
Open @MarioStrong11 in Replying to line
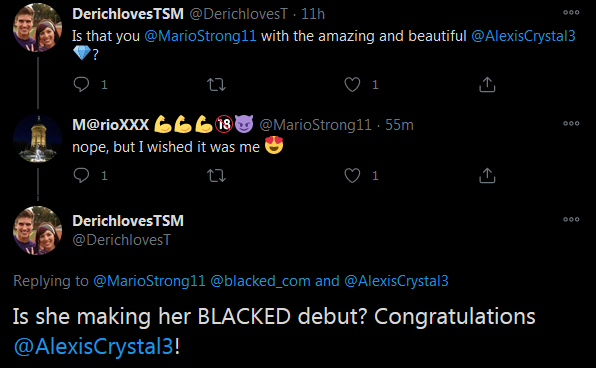point(149,281)
